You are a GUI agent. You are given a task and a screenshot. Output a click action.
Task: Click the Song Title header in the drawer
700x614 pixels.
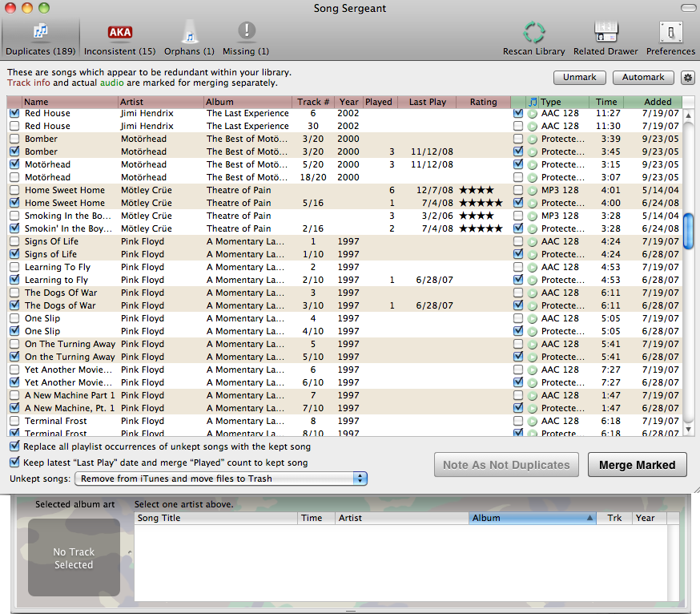point(216,518)
